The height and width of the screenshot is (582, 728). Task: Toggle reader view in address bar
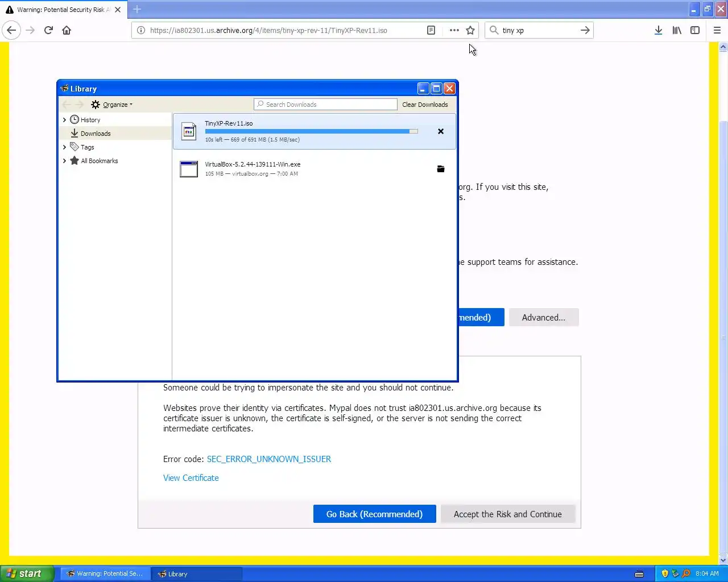point(431,30)
